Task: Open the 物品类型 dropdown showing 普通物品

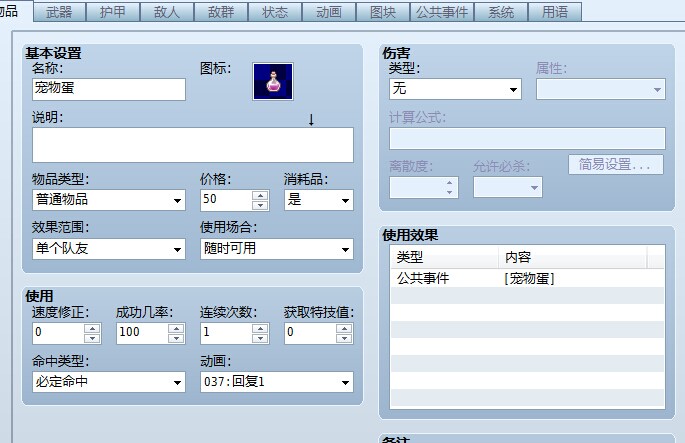Action: pyautogui.click(x=109, y=200)
